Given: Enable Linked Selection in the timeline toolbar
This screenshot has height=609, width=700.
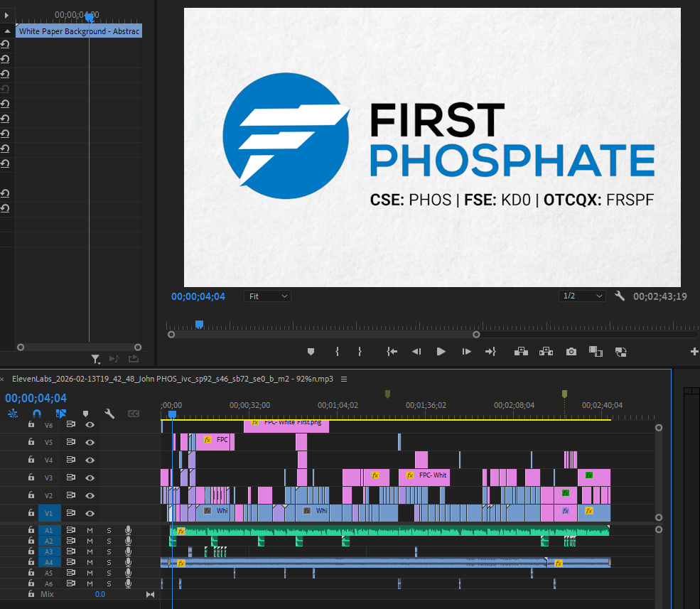Looking at the screenshot, I should point(60,414).
